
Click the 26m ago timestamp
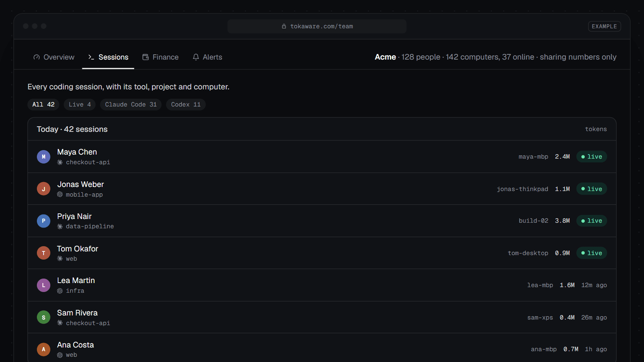[594, 318]
